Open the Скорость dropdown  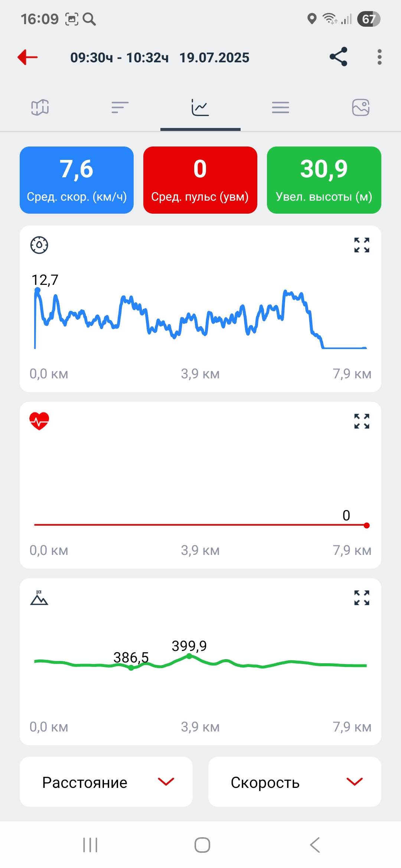pos(294,782)
